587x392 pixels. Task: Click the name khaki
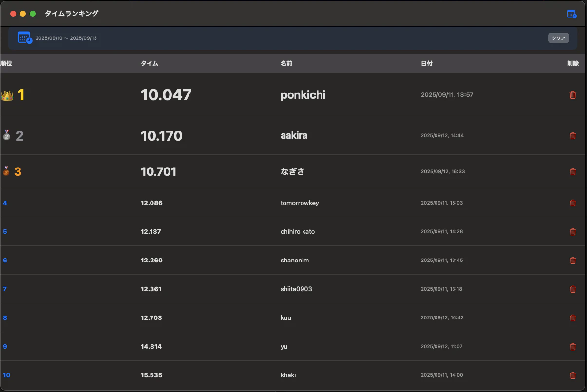[288, 375]
